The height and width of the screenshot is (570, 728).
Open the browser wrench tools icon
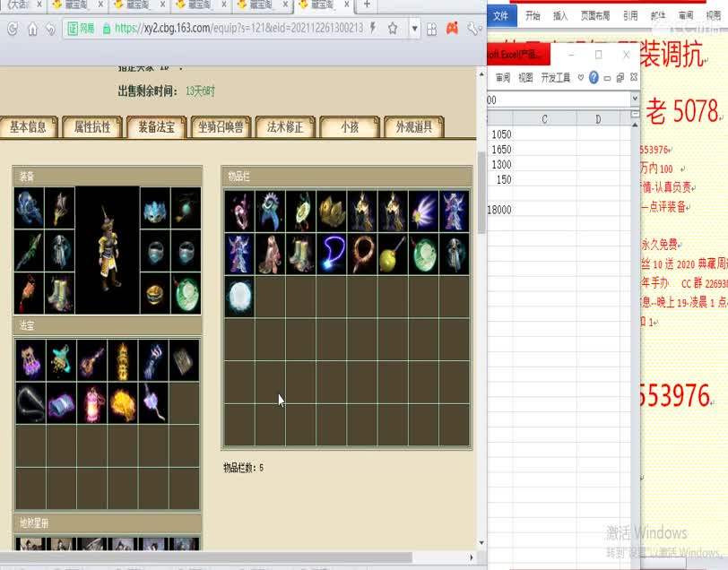pos(472,29)
